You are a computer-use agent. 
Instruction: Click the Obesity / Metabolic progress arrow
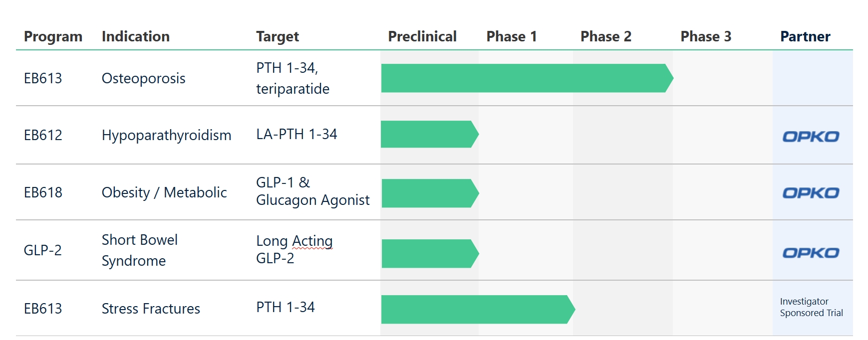coord(429,193)
